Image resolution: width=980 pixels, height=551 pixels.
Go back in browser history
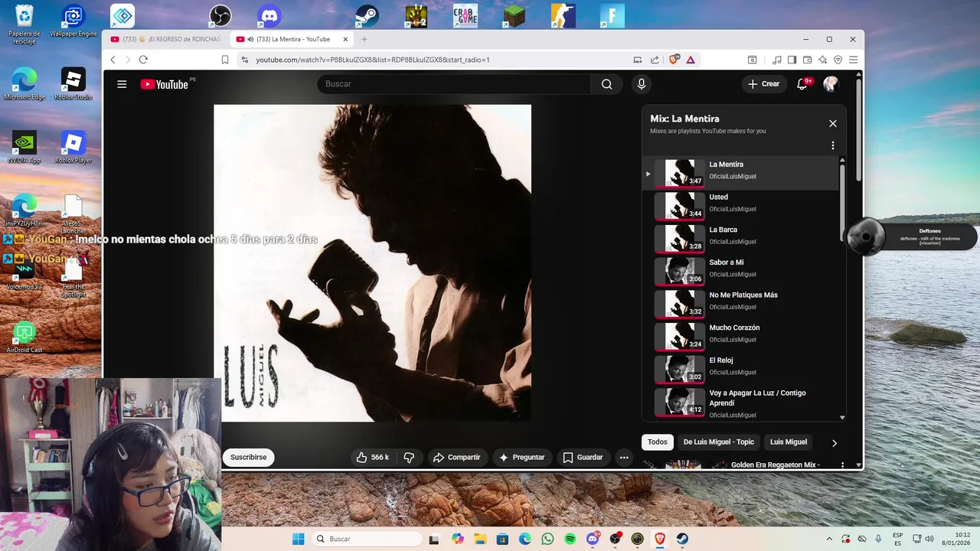[x=113, y=60]
